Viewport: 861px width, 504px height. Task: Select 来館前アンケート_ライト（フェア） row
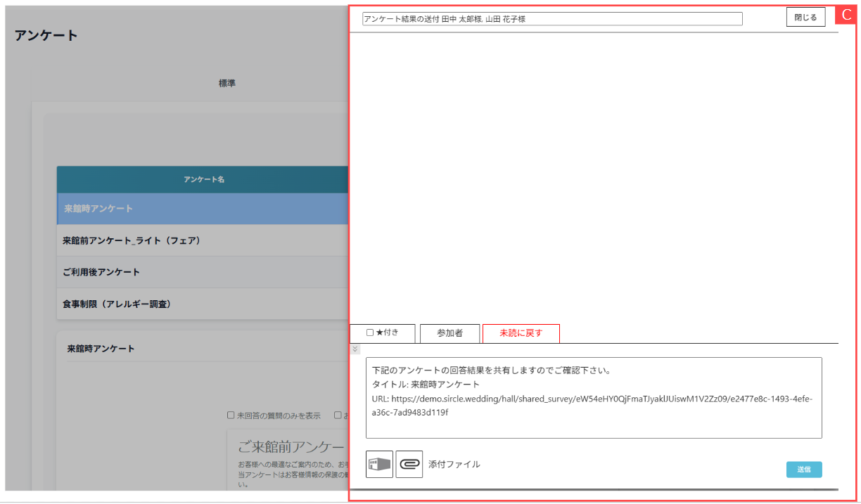[x=203, y=240]
